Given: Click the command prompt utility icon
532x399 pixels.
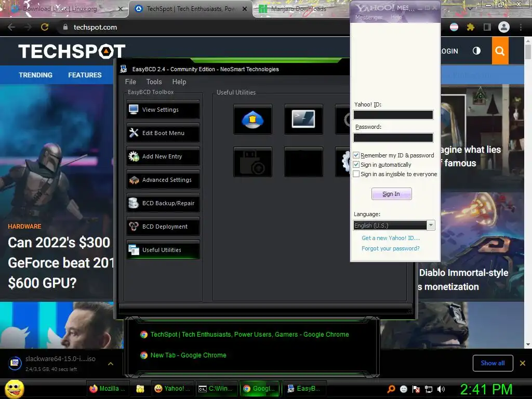Looking at the screenshot, I should [303, 119].
